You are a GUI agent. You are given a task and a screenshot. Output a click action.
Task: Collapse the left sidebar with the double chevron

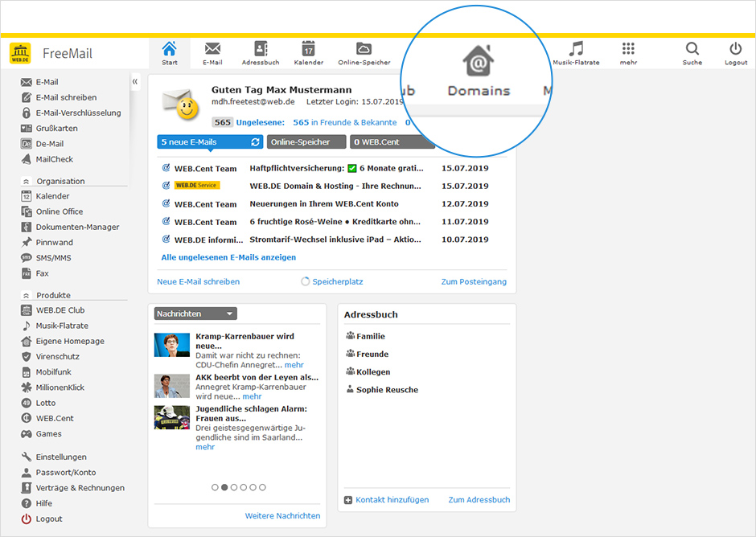coord(135,82)
